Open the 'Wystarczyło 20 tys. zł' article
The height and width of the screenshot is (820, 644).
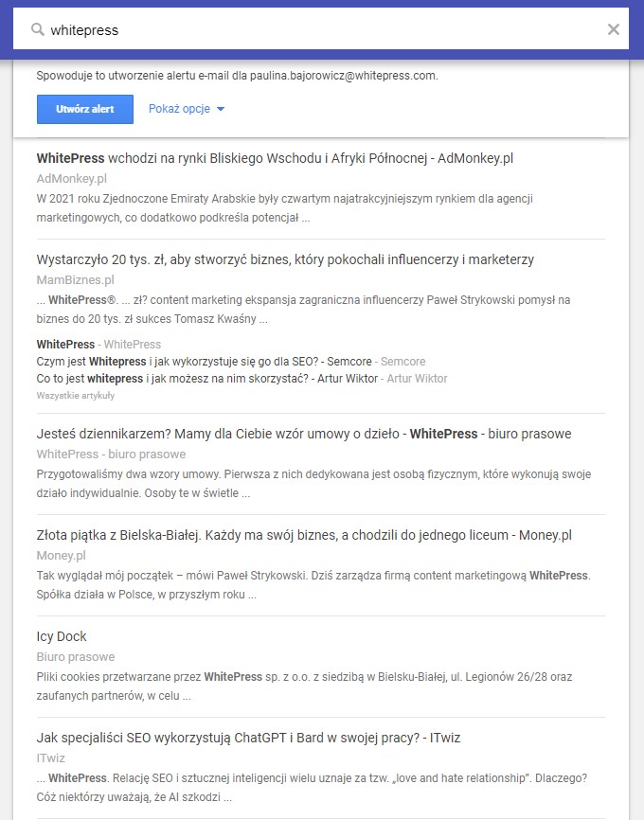285,259
